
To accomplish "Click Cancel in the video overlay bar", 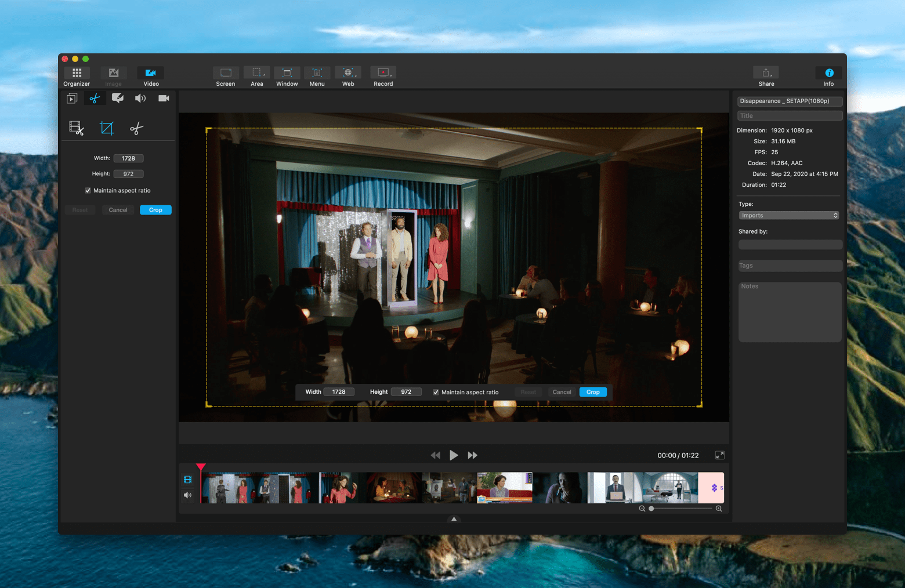I will click(x=562, y=392).
